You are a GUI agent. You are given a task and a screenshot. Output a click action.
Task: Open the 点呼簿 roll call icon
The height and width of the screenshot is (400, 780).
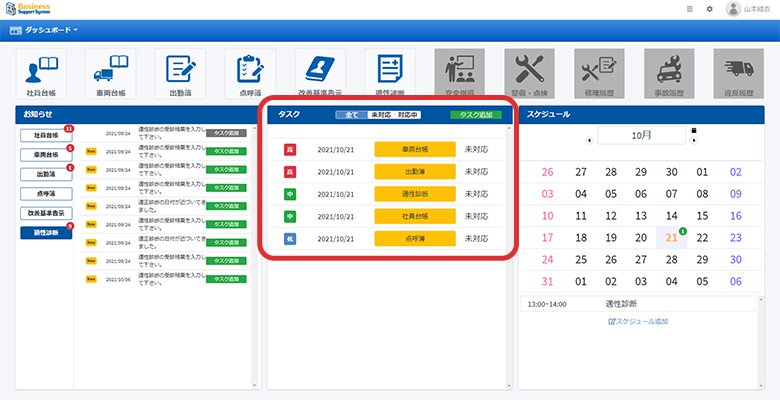click(x=250, y=72)
